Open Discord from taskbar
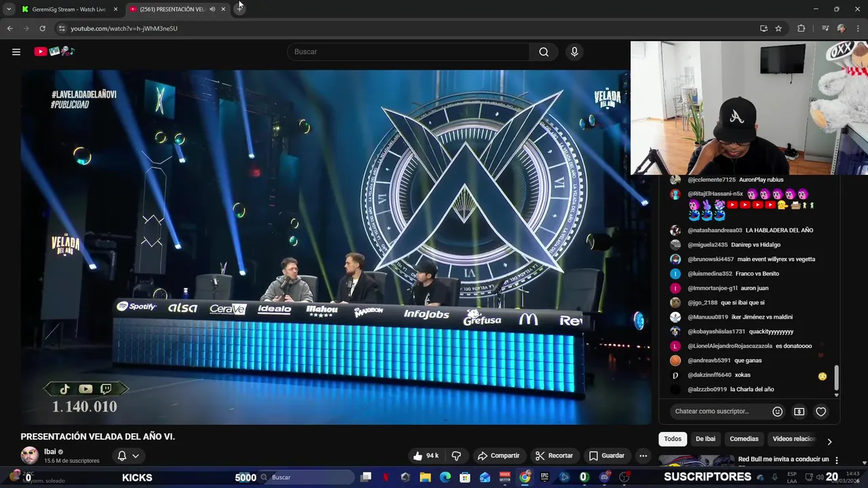This screenshot has width=868, height=488. click(x=604, y=477)
